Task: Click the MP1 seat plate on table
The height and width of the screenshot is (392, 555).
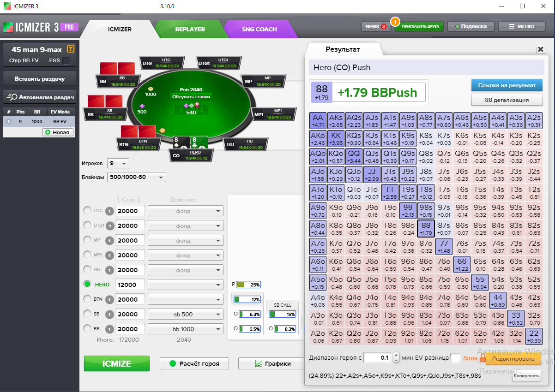Action: coord(274,114)
